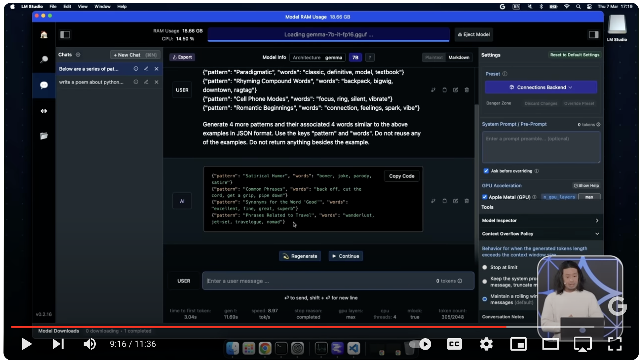Viewport: 641px width, 364px height.
Task: Uncheck Ask before overriding checkbox
Action: tap(486, 171)
